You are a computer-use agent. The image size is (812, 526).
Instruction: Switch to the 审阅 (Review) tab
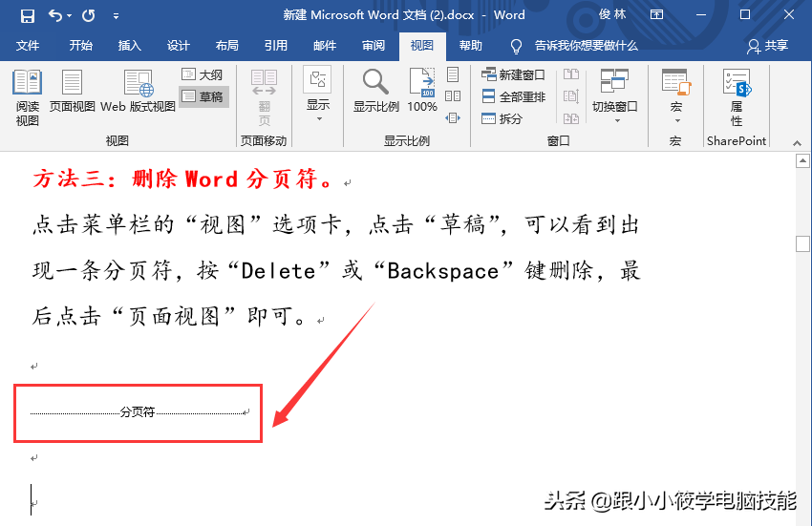pyautogui.click(x=374, y=46)
